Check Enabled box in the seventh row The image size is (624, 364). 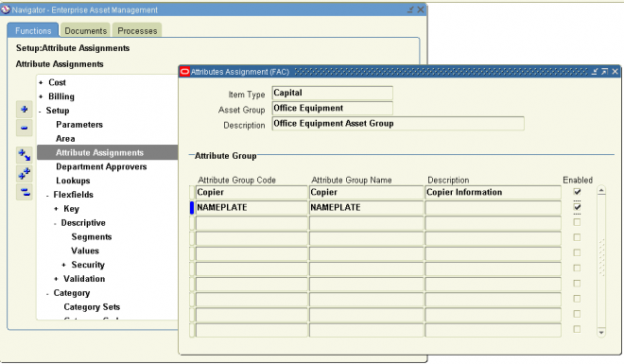(x=577, y=284)
